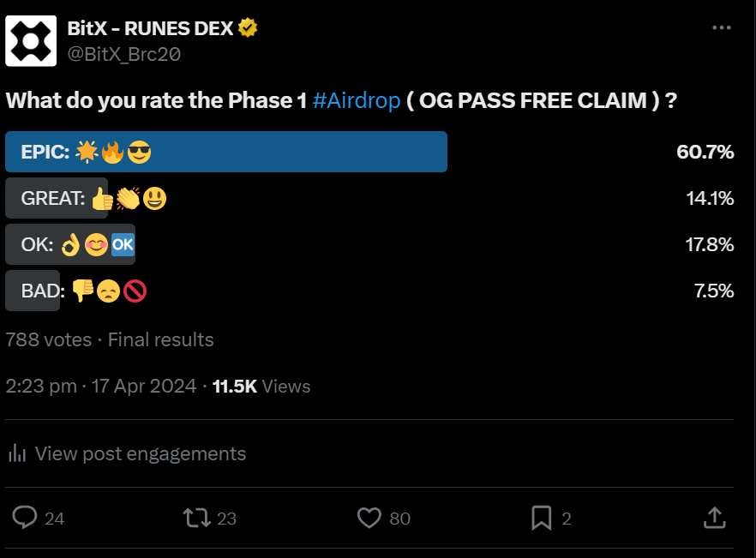Click the @BitX_Brc20 handle

tap(123, 54)
